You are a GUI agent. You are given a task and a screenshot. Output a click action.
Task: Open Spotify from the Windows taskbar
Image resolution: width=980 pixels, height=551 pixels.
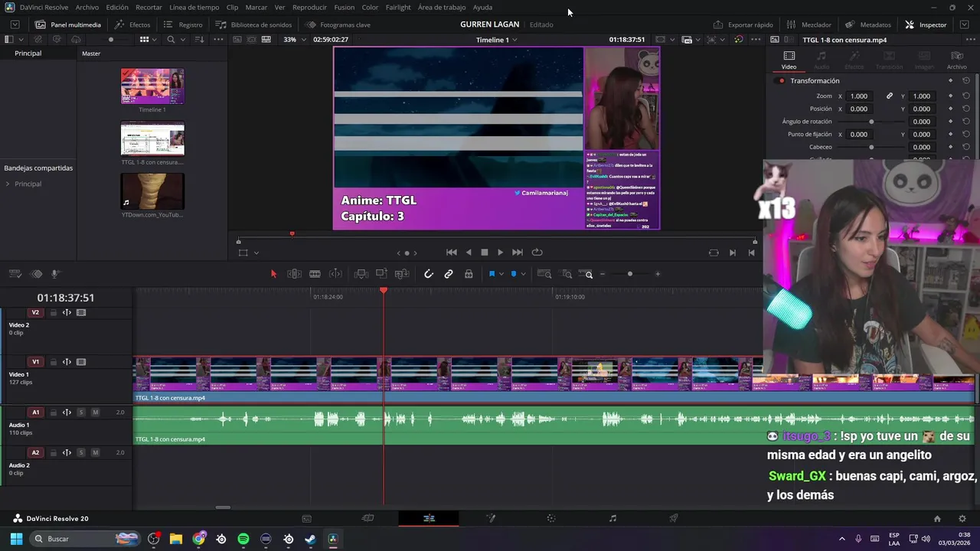243,539
